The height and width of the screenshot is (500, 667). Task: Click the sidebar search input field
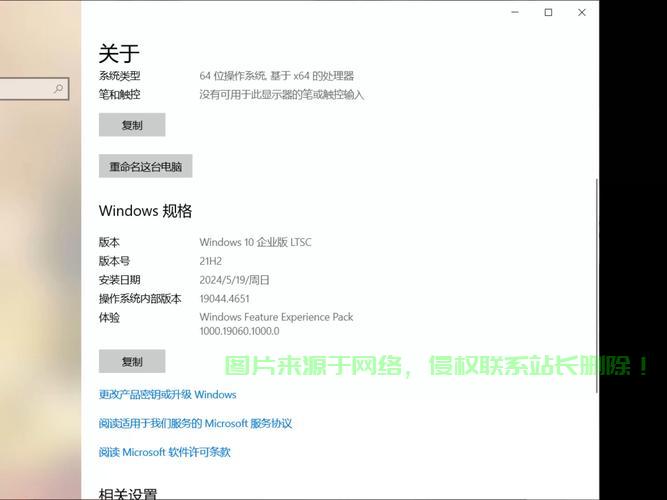point(34,89)
